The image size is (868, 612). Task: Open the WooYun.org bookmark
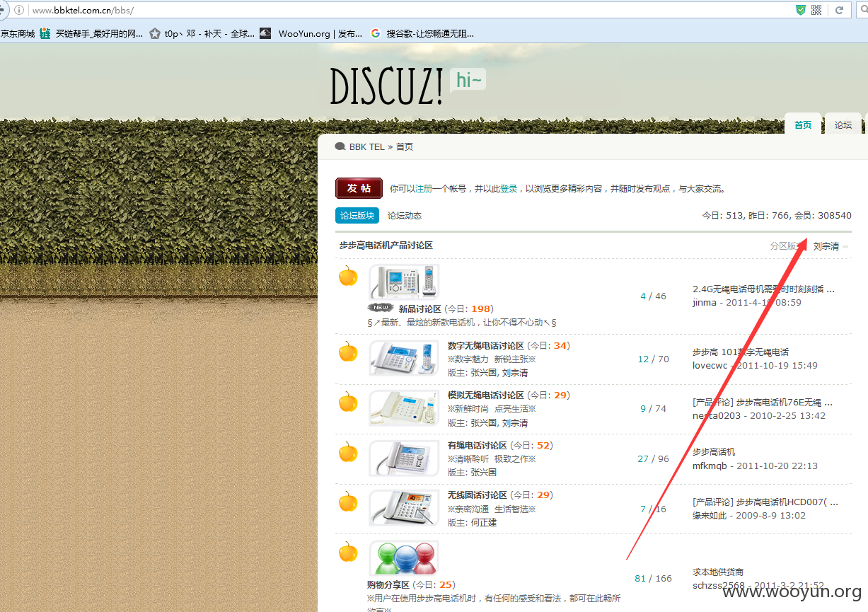tap(311, 33)
